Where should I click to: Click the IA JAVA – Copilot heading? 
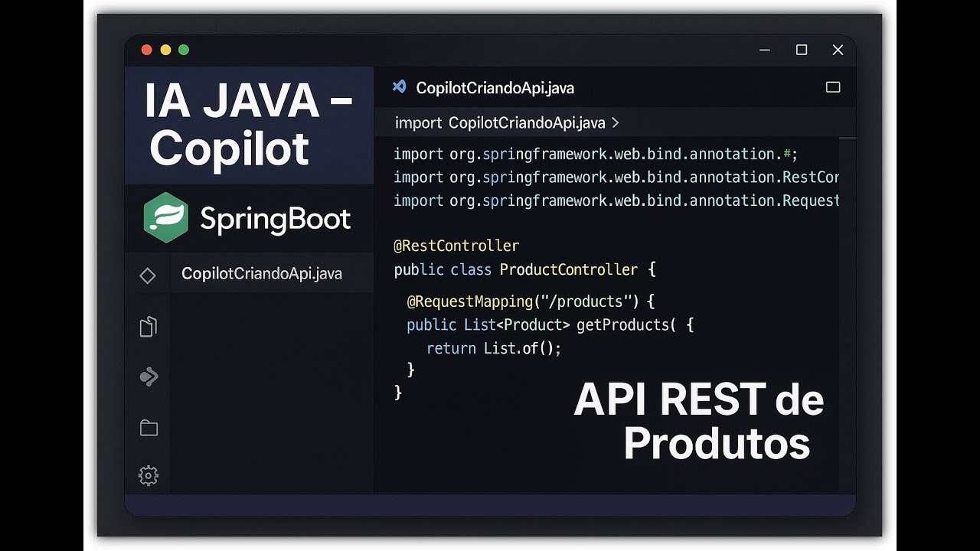click(248, 125)
